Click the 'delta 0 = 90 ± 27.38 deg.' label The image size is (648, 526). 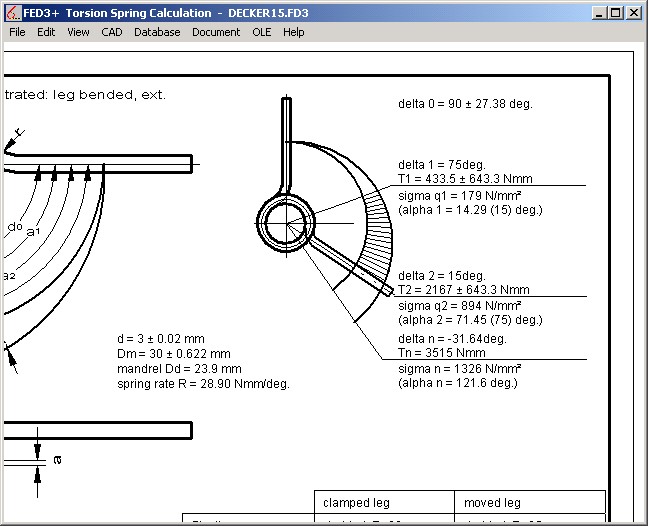(x=465, y=103)
